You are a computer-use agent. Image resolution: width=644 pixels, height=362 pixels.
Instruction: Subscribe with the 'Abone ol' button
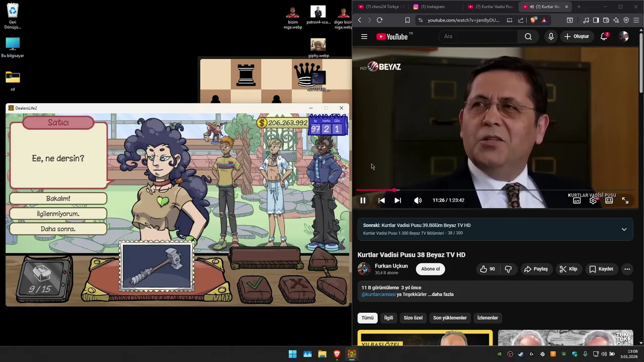point(430,269)
